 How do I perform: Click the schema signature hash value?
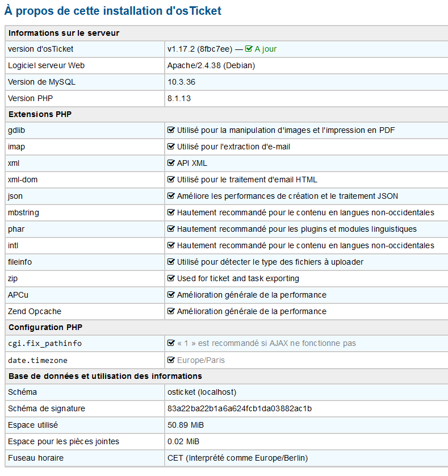tap(240, 408)
